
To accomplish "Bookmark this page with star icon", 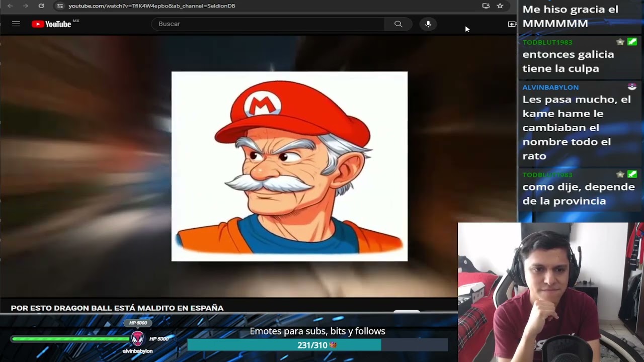I will pyautogui.click(x=500, y=6).
